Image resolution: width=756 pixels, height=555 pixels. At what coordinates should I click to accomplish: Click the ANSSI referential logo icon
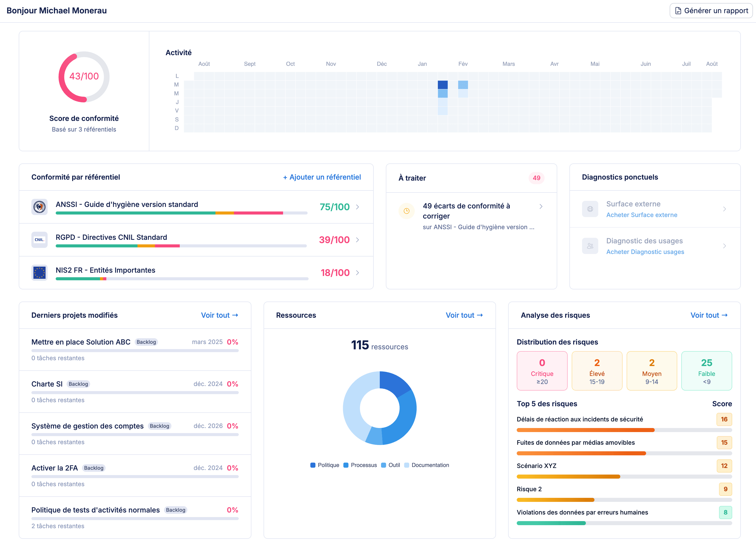click(39, 207)
